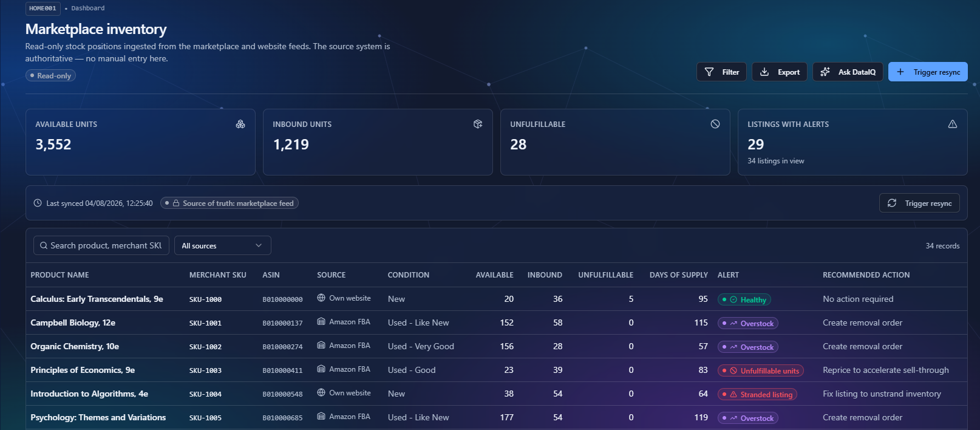This screenshot has width=980, height=430.
Task: Click the Healthy alert badge
Action: pyautogui.click(x=744, y=299)
